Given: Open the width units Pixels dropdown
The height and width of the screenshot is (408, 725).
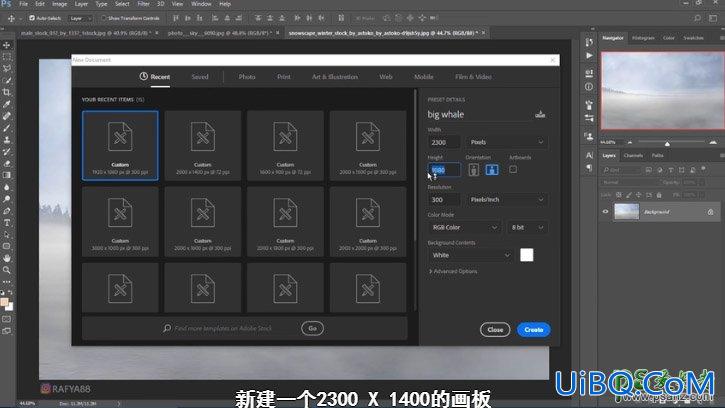Looking at the screenshot, I should (506, 142).
